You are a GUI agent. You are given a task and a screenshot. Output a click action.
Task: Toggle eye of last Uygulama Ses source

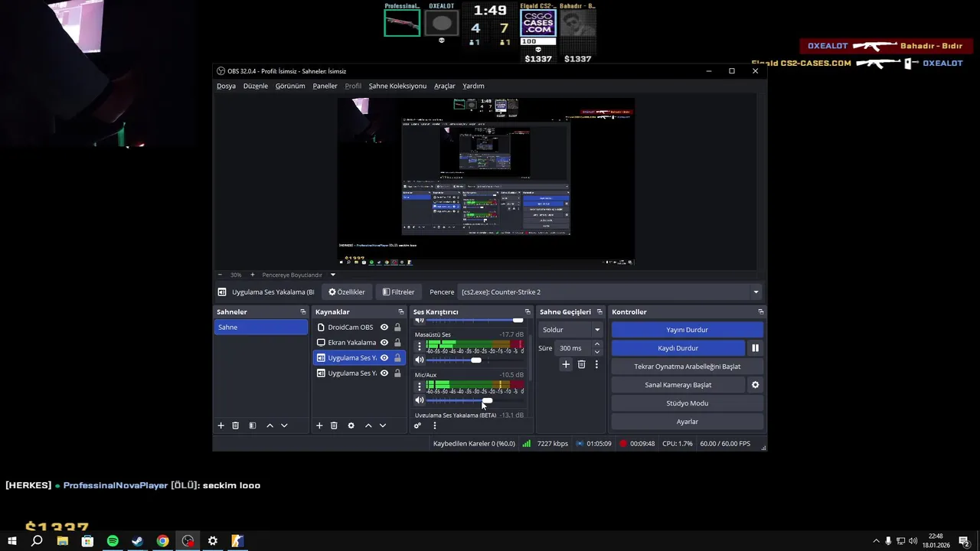[384, 373]
